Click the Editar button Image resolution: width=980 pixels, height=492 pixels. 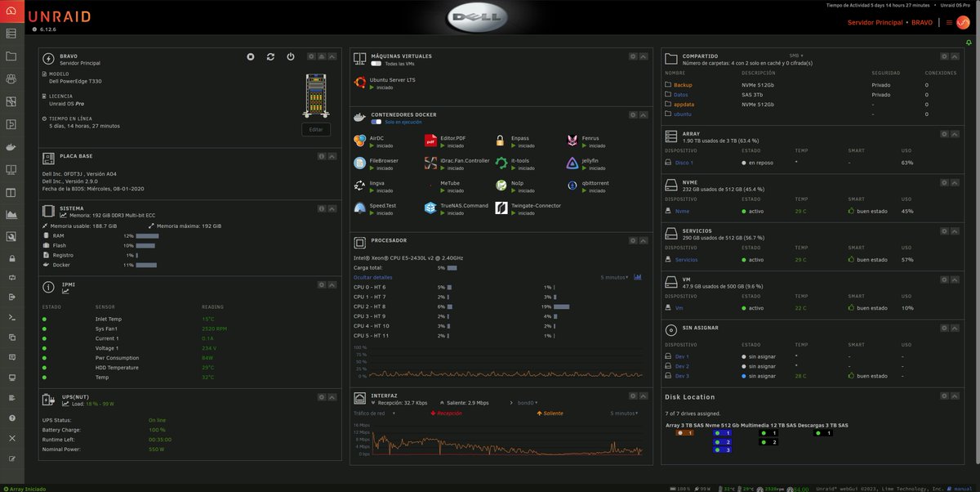315,129
